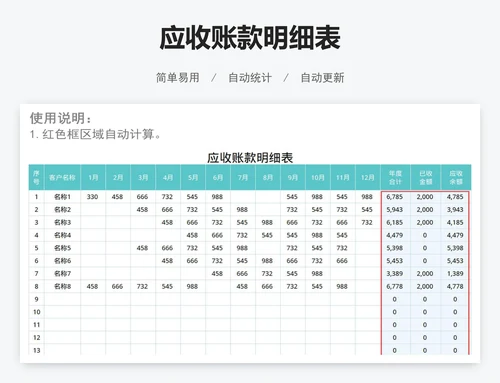Select row number 12 in 序号 column
Viewport: 500px width, 383px height.
[36, 338]
